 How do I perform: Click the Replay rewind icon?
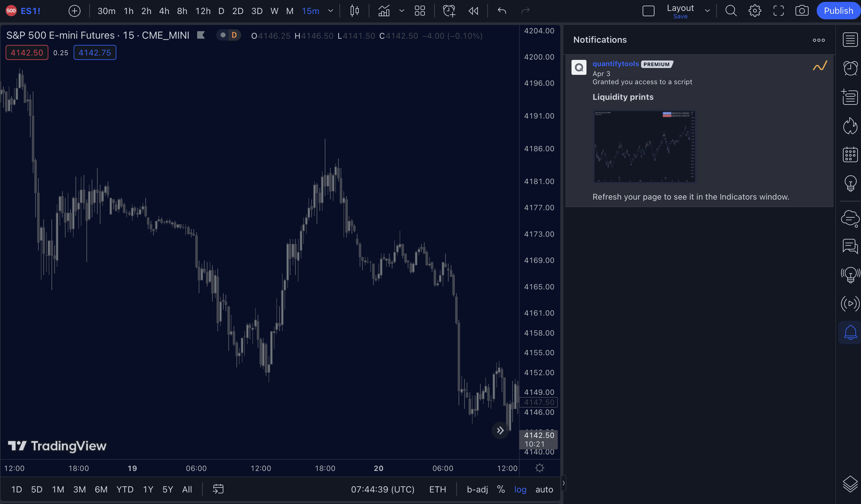click(x=473, y=11)
